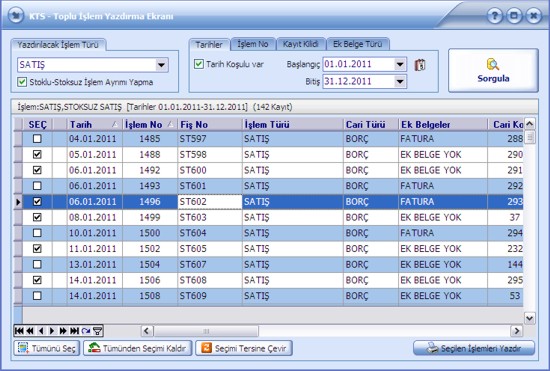
Task: Expand the SATIŞ işlem türü dropdown
Action: point(161,65)
